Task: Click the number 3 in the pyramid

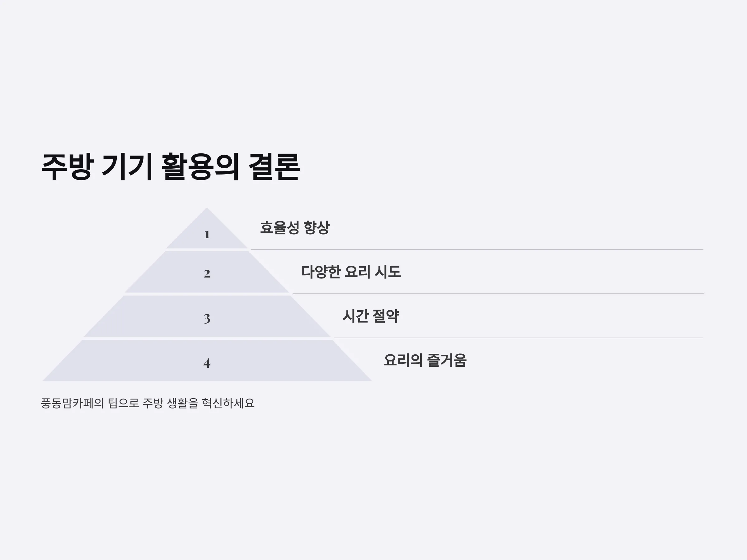Action: tap(207, 318)
